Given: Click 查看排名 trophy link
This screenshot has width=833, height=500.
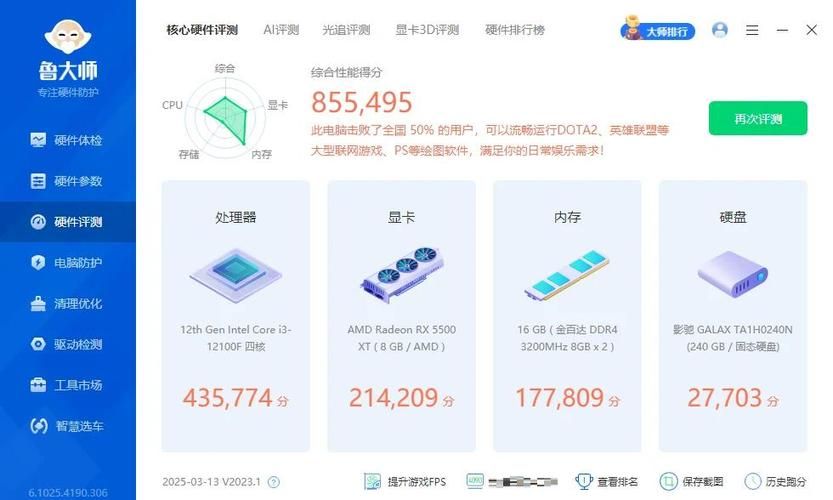Looking at the screenshot, I should pyautogui.click(x=608, y=482).
